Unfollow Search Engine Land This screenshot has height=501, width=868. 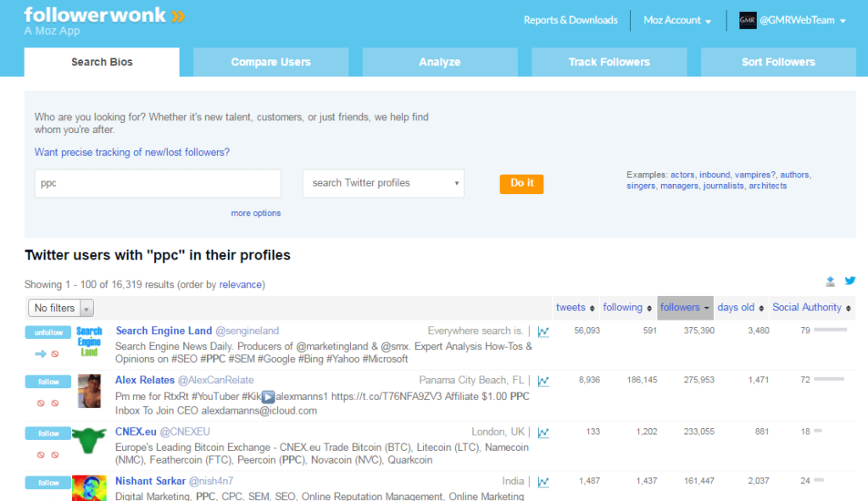[x=48, y=332]
